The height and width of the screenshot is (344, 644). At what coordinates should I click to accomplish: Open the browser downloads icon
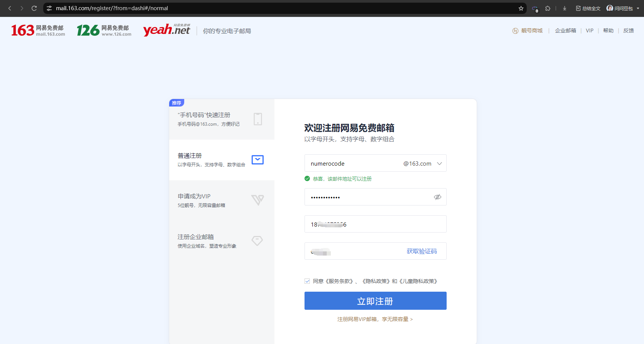(564, 8)
